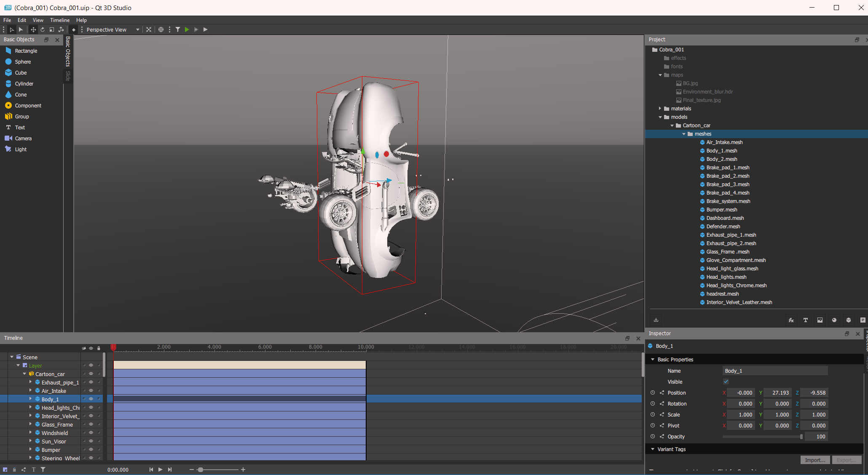This screenshot has height=475, width=868.
Task: Click the Position Y input field
Action: click(777, 393)
